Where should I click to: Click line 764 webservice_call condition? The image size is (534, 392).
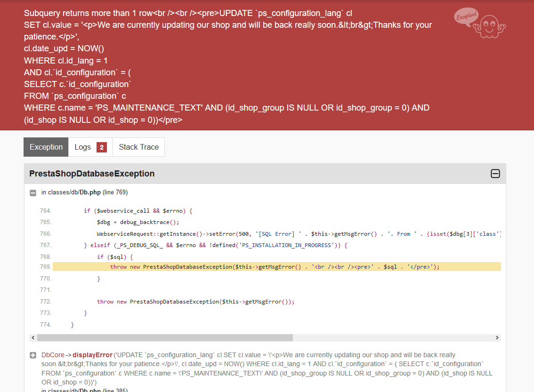[138, 211]
